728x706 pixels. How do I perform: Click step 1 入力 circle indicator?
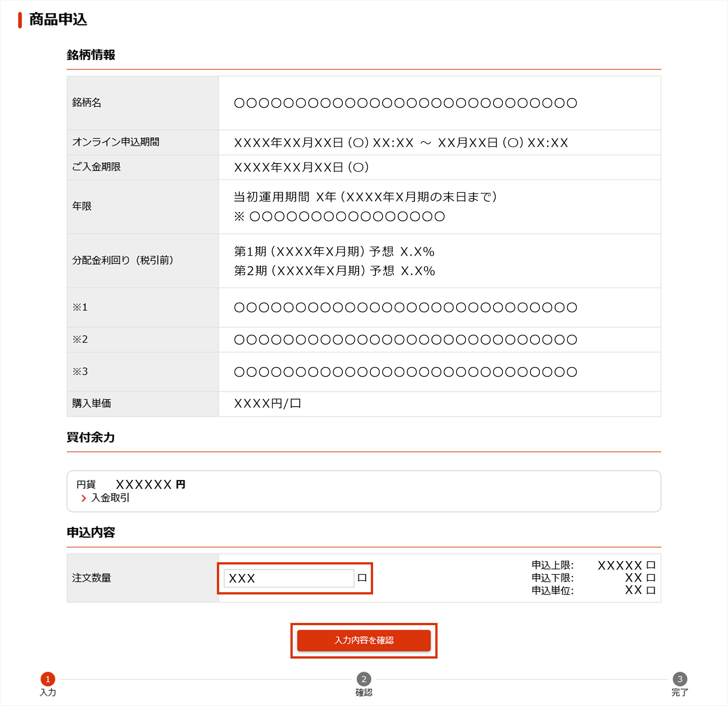click(48, 679)
